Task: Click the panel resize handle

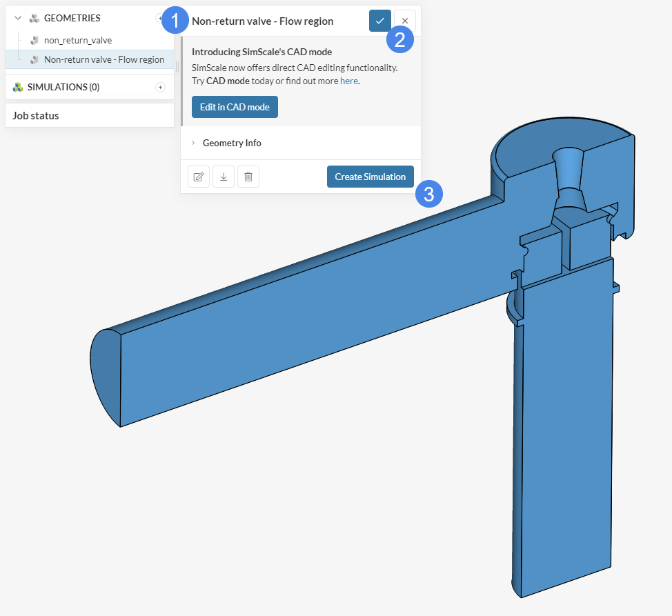Action: [177, 66]
